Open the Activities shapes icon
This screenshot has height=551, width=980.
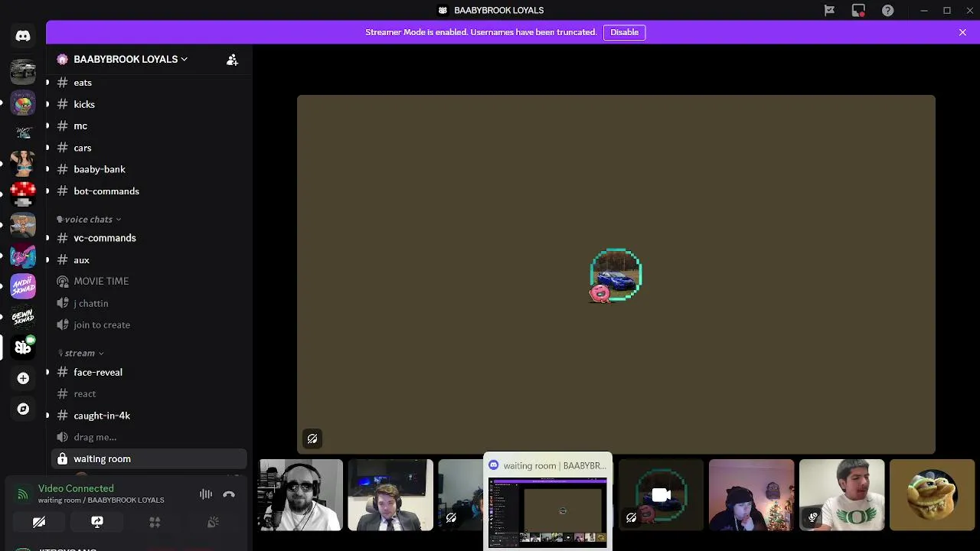[x=155, y=522]
